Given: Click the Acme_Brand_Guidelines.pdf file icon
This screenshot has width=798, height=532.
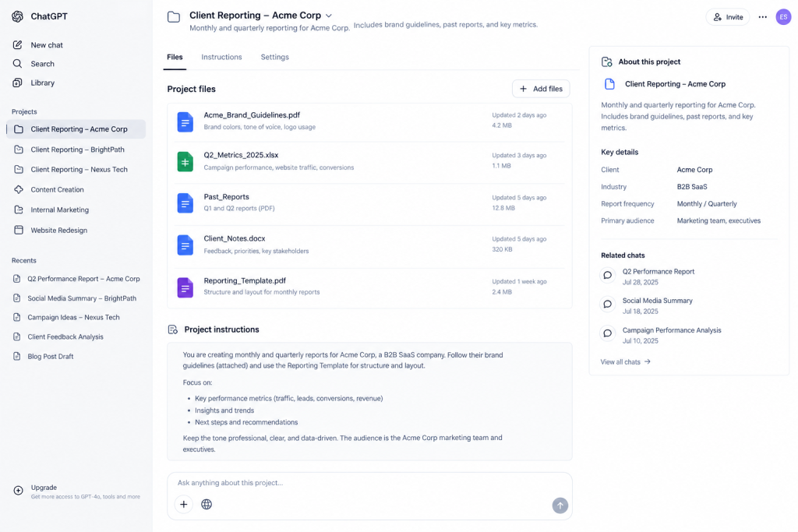Looking at the screenshot, I should coord(185,122).
